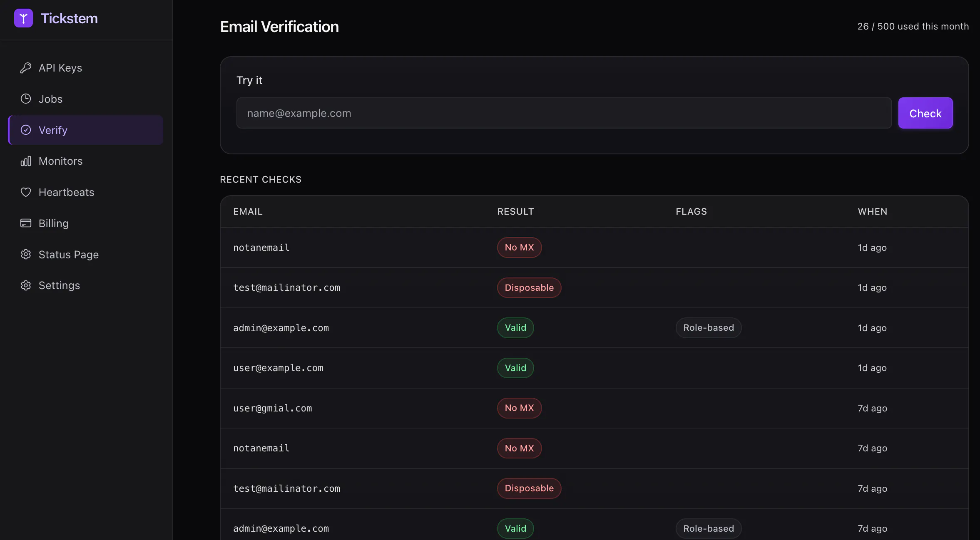Click 1d ago for user@example.com
The width and height of the screenshot is (980, 540).
click(872, 368)
